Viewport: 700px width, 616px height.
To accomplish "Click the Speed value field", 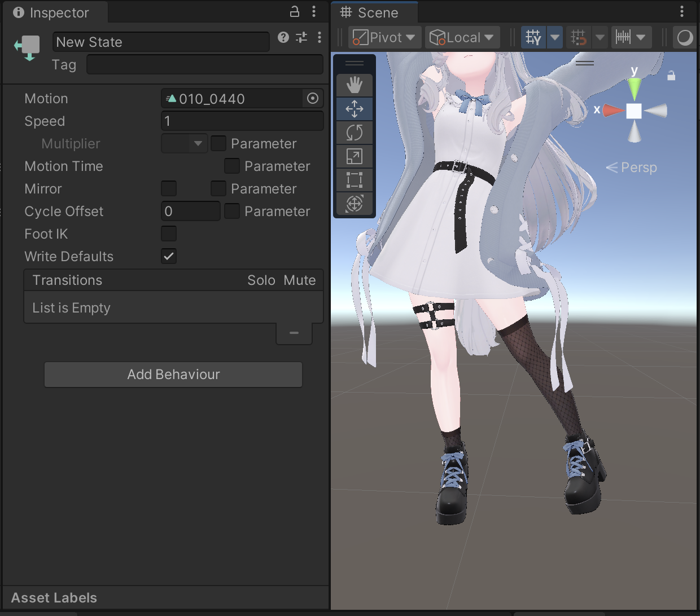I will coord(242,121).
